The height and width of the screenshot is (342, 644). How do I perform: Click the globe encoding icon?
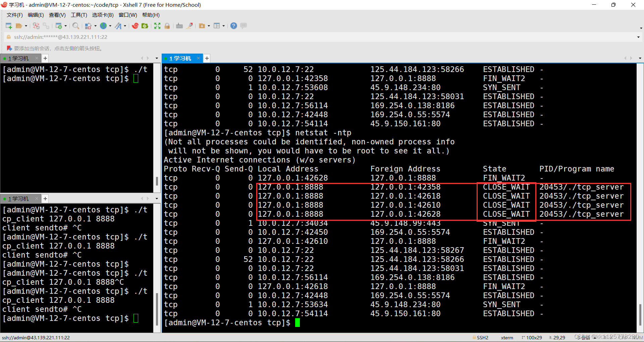(103, 26)
